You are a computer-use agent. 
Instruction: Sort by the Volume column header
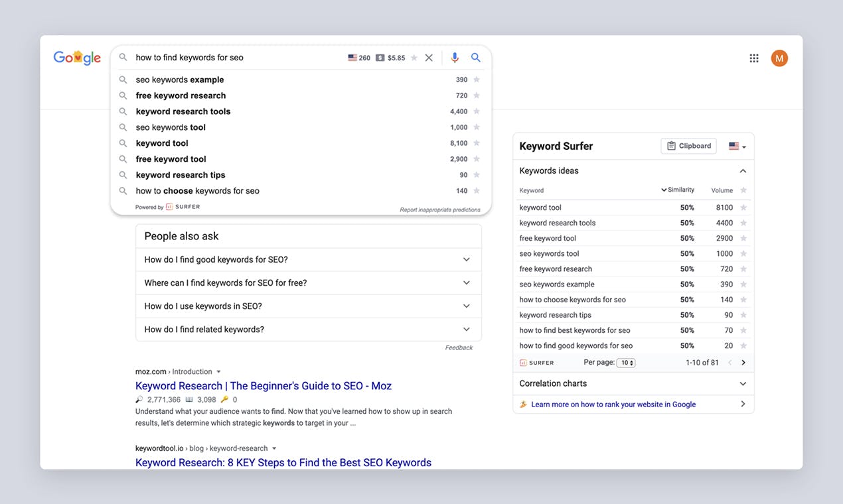[x=722, y=190]
